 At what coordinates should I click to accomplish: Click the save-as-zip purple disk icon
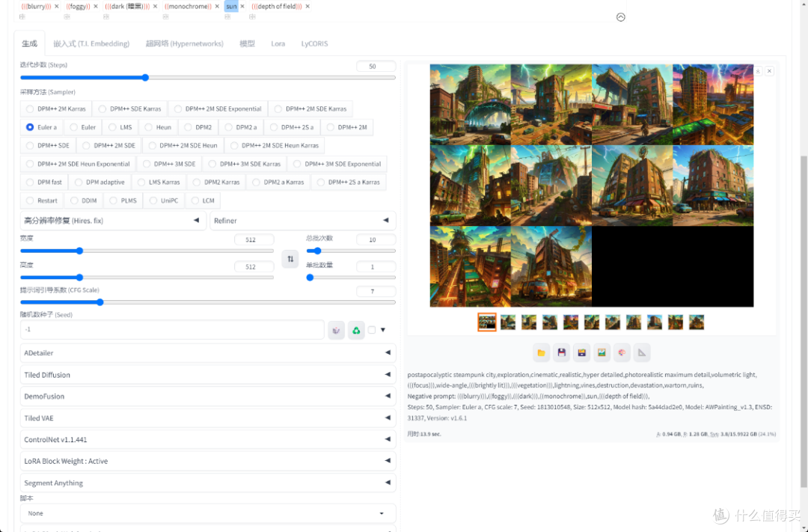click(582, 352)
